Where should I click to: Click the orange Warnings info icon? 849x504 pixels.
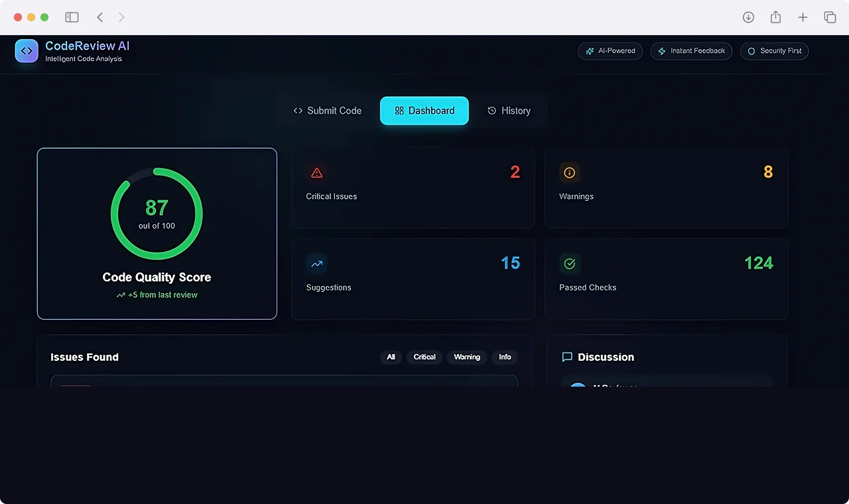(x=570, y=173)
